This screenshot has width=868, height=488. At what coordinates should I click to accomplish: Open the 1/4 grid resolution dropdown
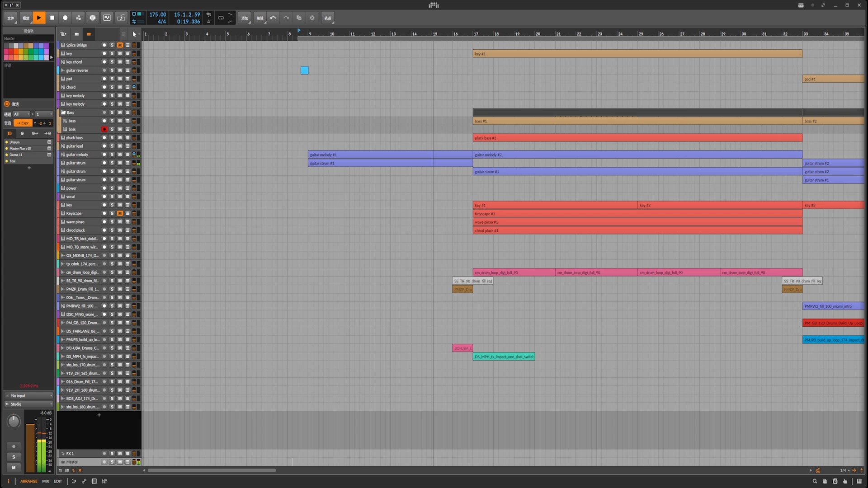pyautogui.click(x=844, y=470)
